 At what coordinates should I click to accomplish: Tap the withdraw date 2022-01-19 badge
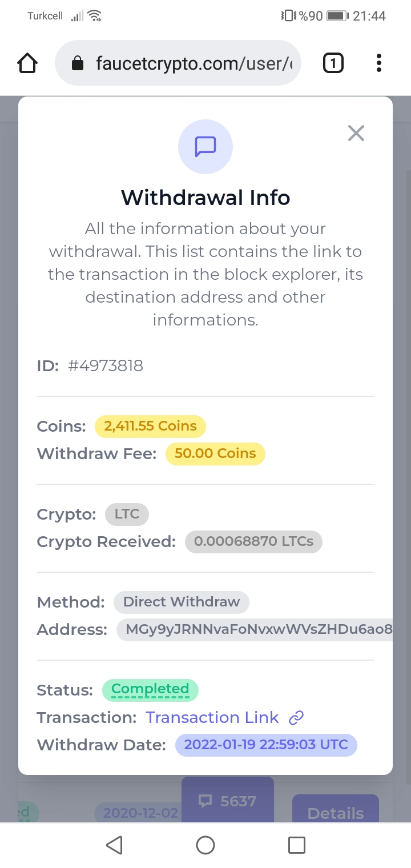(x=266, y=745)
